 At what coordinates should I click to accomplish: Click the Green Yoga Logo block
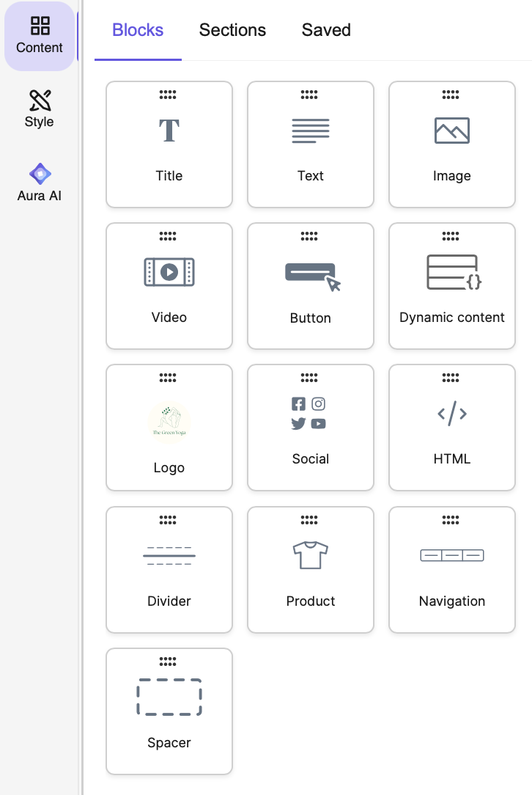169,428
